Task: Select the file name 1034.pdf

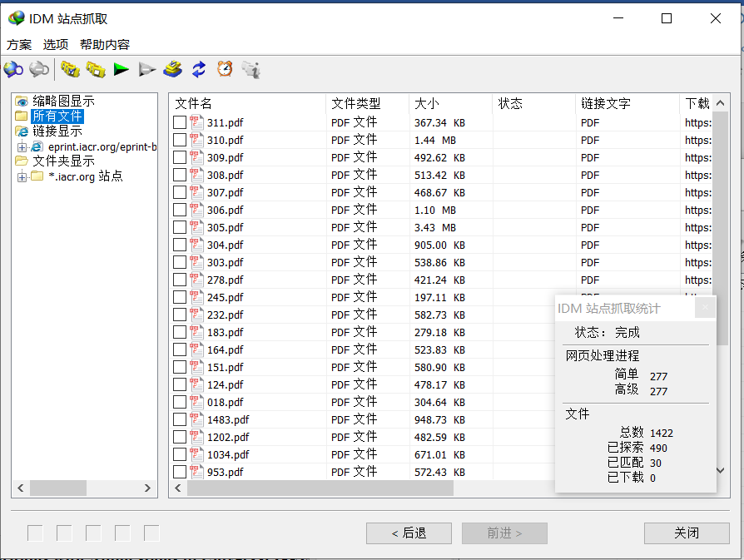Action: 228,454
